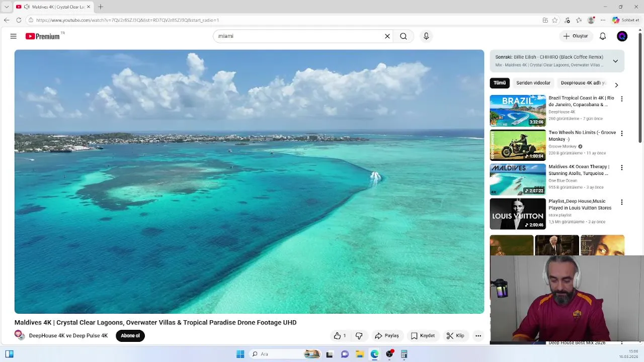Show more filter chips right arrow
Viewport: 644px width, 362px height.
[616, 85]
